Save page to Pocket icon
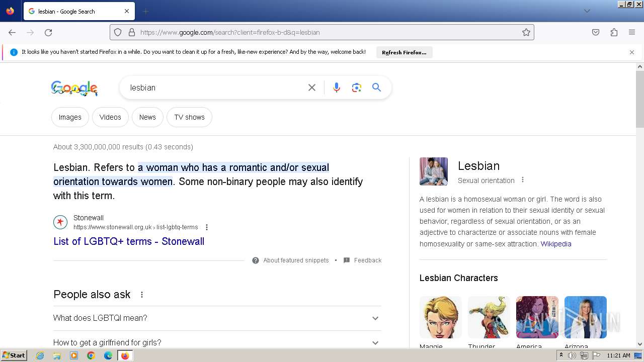The width and height of the screenshot is (644, 362). (596, 32)
